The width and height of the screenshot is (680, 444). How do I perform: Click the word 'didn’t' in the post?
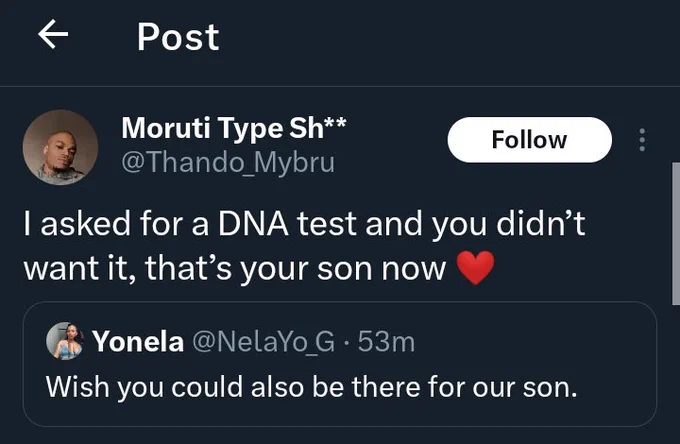pos(541,224)
